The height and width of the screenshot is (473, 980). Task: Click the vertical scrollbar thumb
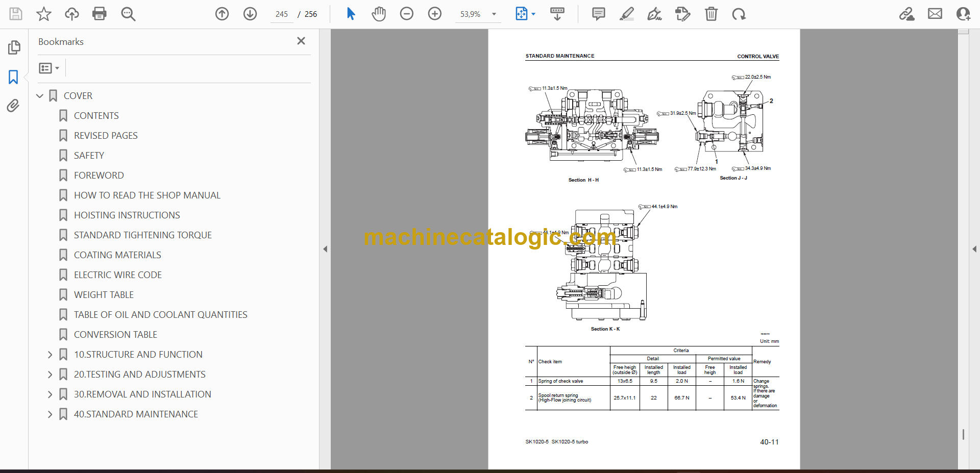tap(963, 434)
